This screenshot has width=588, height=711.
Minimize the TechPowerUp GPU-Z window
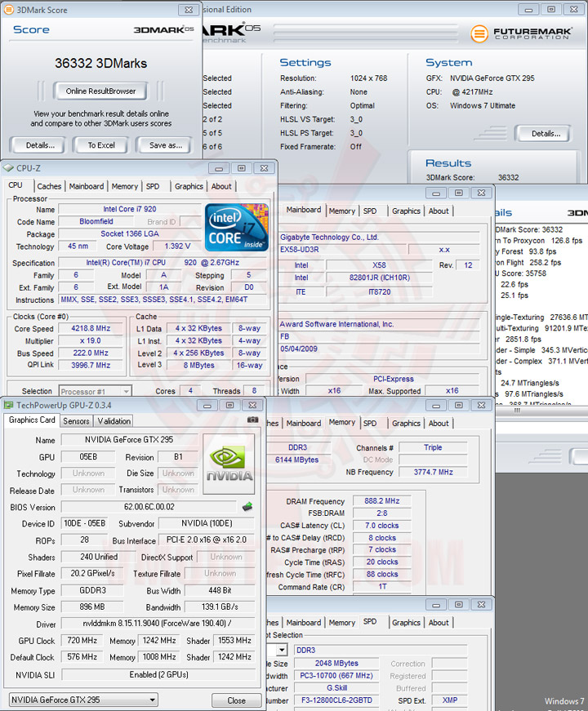point(207,406)
